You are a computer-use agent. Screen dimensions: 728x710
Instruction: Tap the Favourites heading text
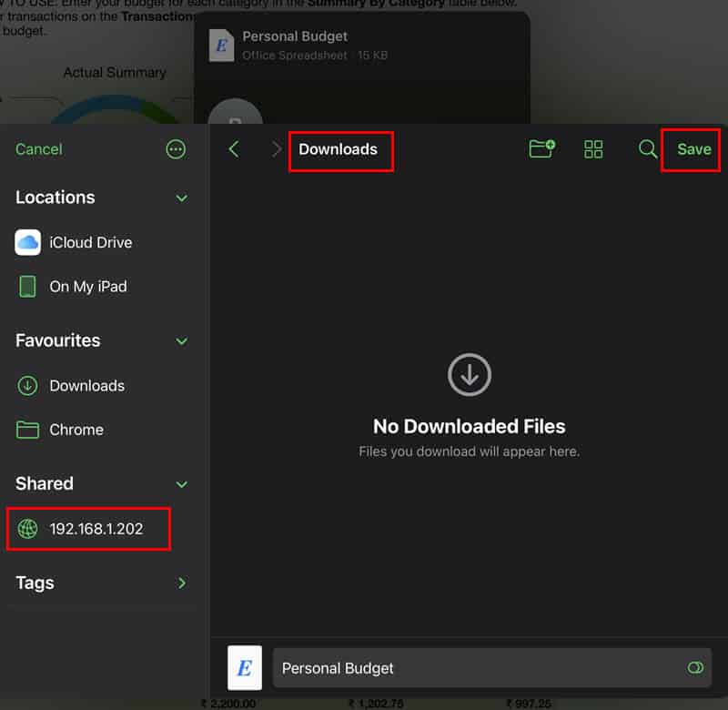point(58,340)
